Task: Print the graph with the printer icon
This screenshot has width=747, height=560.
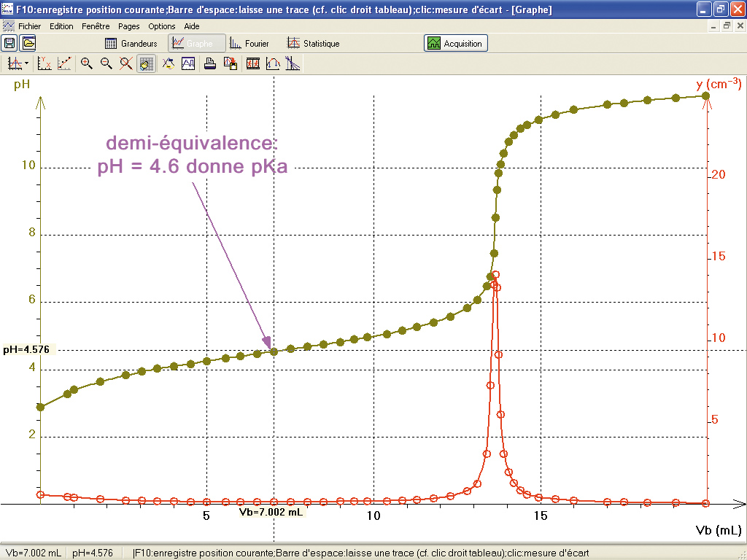Action: [210, 63]
